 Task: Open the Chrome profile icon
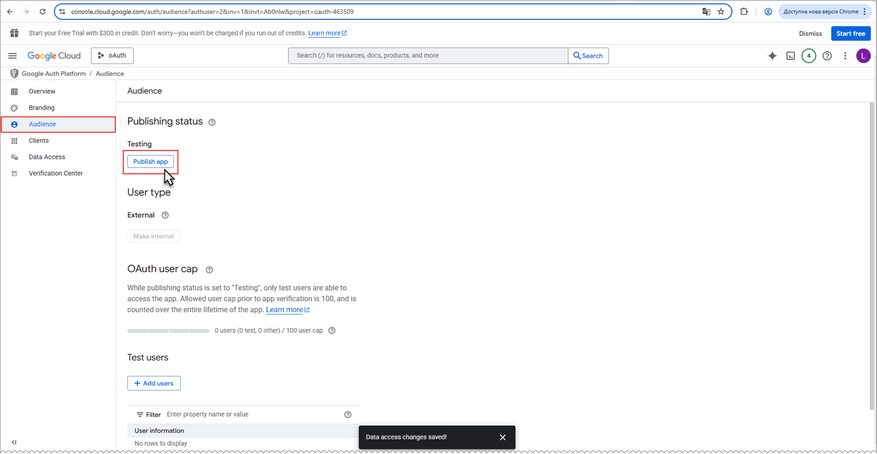tap(768, 11)
